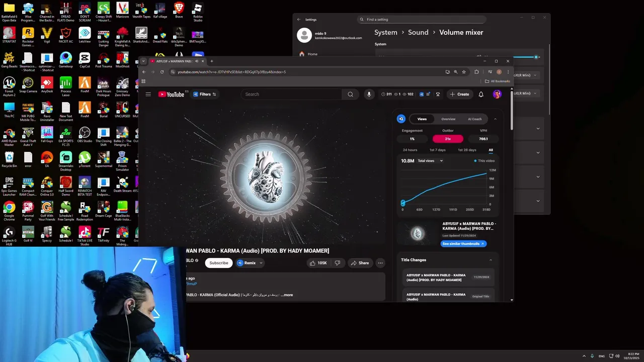This screenshot has width=644, height=362.
Task: Open YouTube notifications bell
Action: pos(481,94)
